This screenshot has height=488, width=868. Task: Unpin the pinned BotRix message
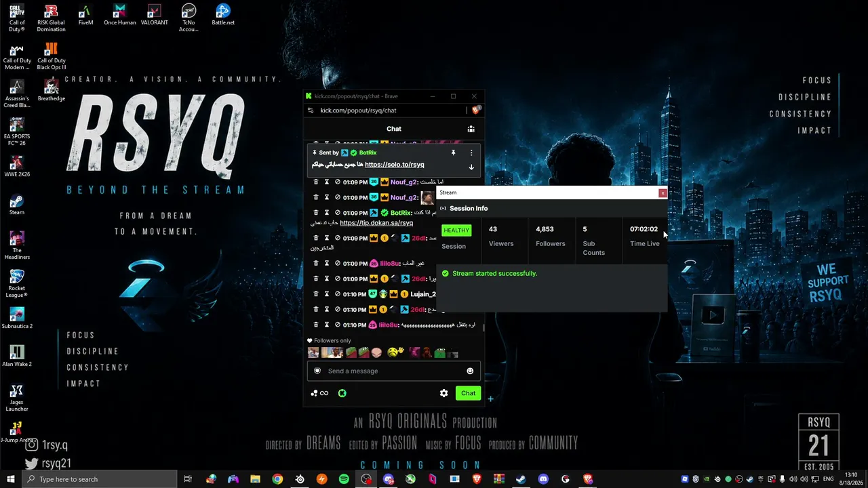click(453, 153)
